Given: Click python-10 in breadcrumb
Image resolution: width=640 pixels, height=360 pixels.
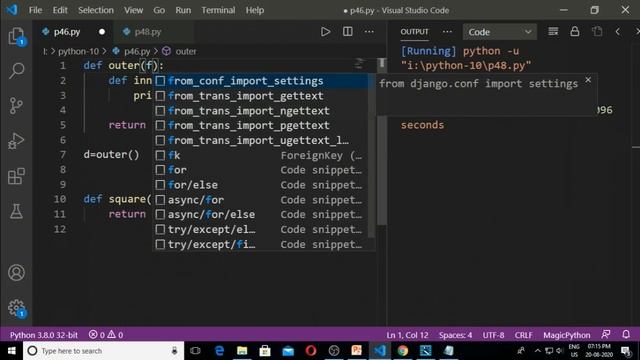Looking at the screenshot, I should [x=78, y=51].
